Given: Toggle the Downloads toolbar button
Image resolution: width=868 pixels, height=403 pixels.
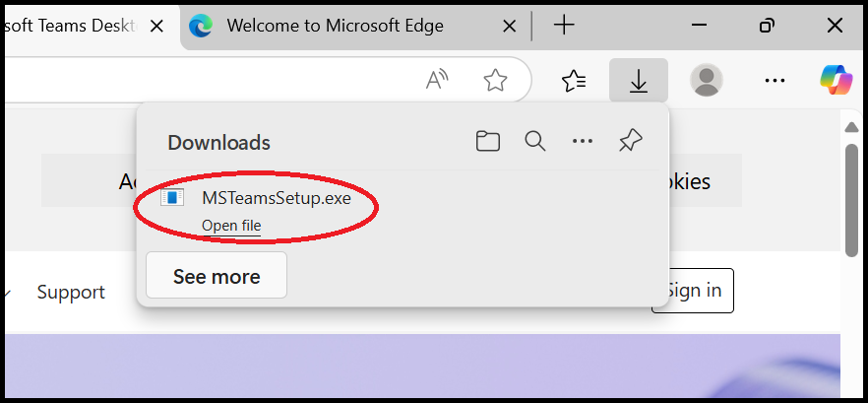Looking at the screenshot, I should pyautogui.click(x=639, y=81).
